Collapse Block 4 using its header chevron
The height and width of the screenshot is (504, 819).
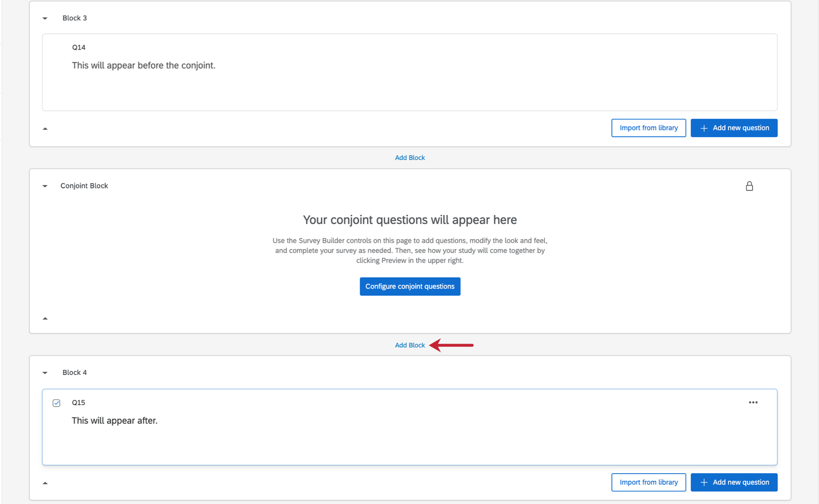click(x=45, y=372)
